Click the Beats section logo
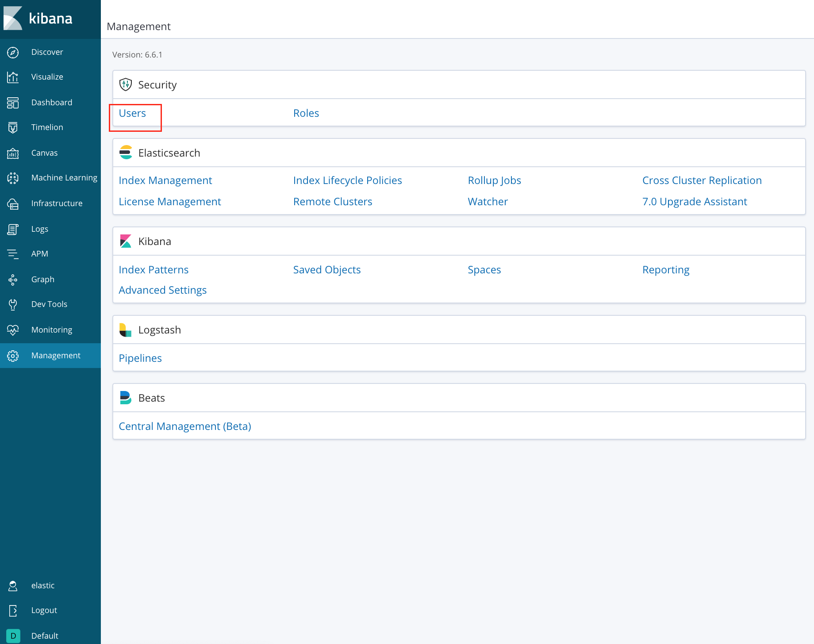Viewport: 814px width, 644px height. point(126,398)
